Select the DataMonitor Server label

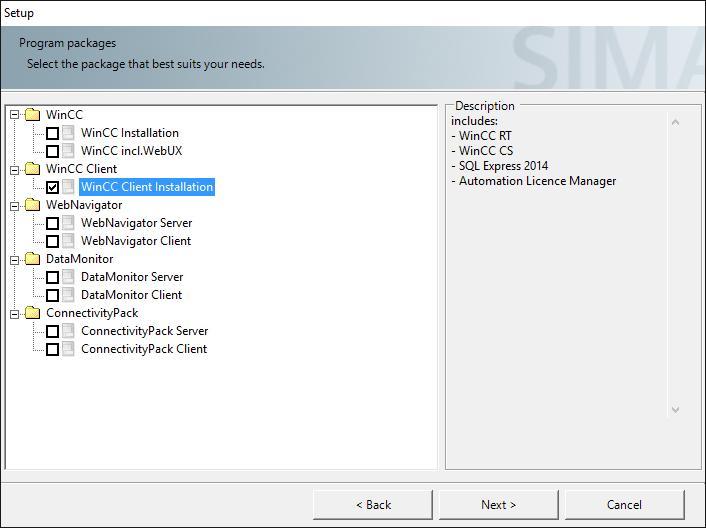pyautogui.click(x=132, y=277)
